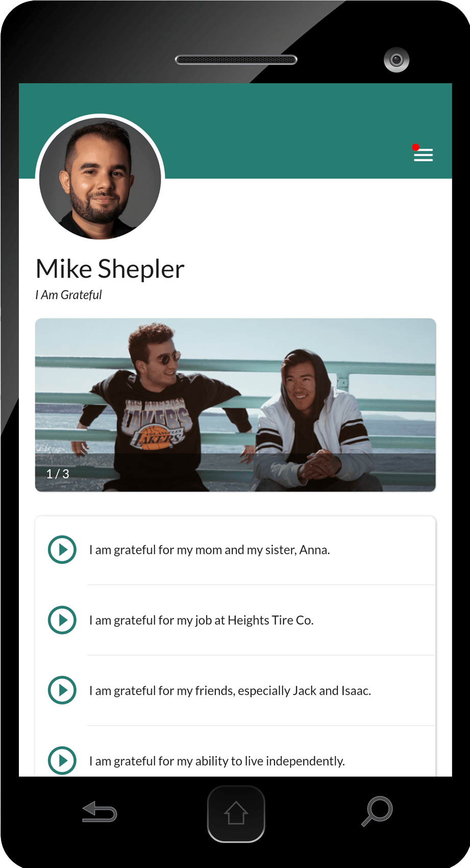This screenshot has height=868, width=470.
Task: Open the two friends slideshow photo
Action: click(x=235, y=405)
